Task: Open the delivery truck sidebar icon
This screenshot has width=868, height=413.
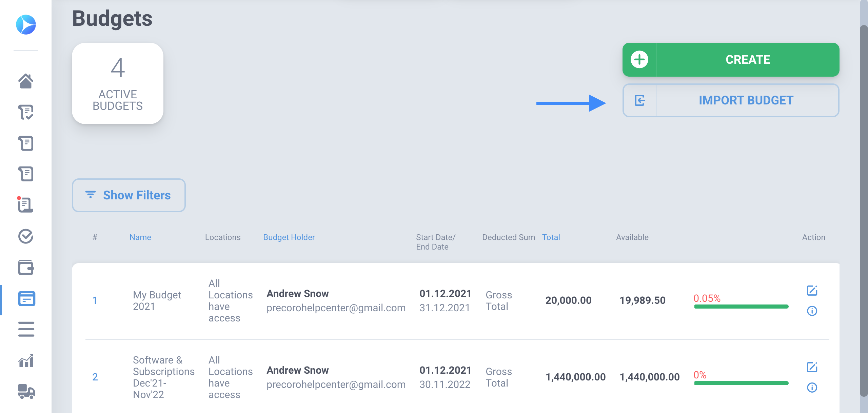Action: point(26,392)
